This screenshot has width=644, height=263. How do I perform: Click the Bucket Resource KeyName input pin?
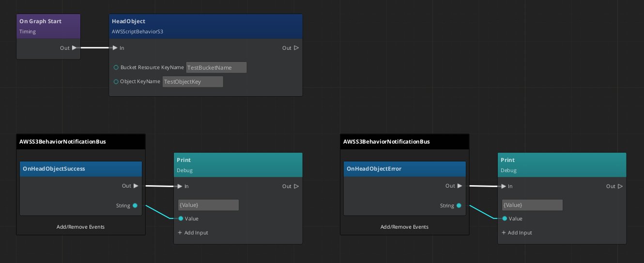click(x=116, y=67)
